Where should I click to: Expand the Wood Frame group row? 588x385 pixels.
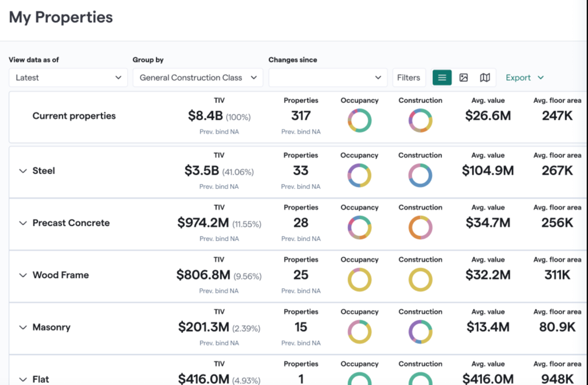click(23, 275)
